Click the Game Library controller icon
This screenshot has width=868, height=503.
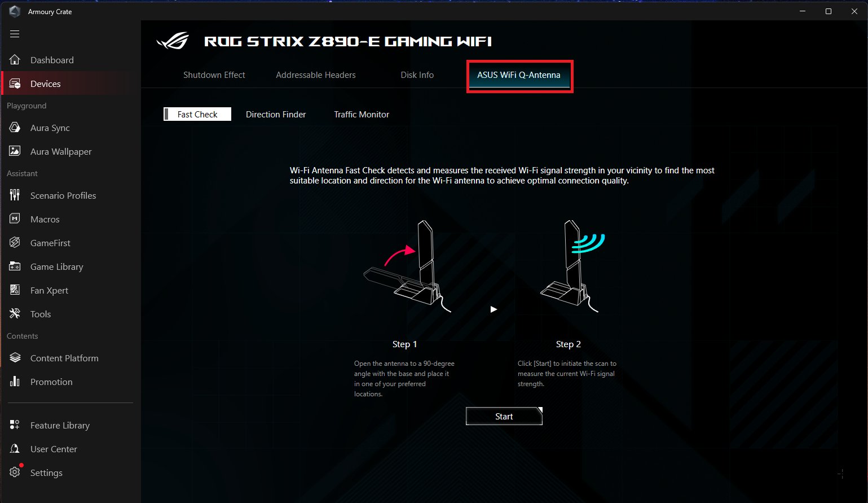pyautogui.click(x=15, y=266)
